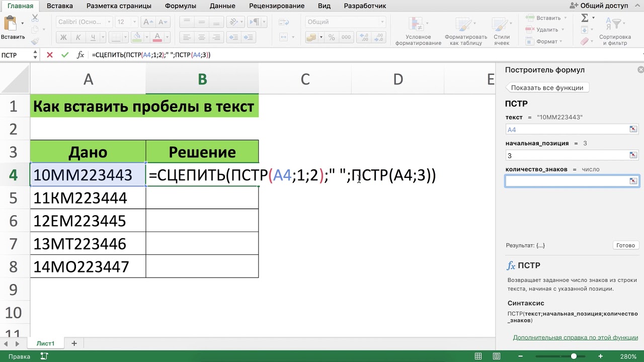Align text right in cell

pos(216,37)
